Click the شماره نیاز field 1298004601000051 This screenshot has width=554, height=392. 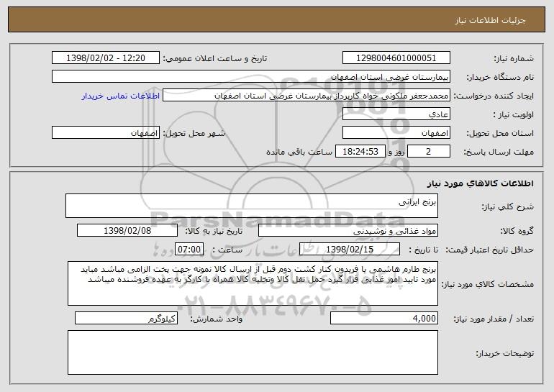(x=396, y=58)
